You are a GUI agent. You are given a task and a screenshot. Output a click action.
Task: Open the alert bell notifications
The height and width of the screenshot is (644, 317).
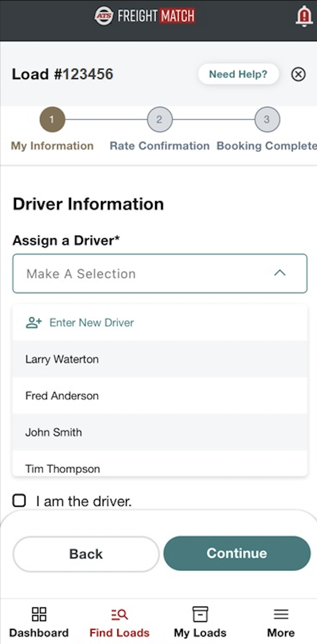click(304, 16)
